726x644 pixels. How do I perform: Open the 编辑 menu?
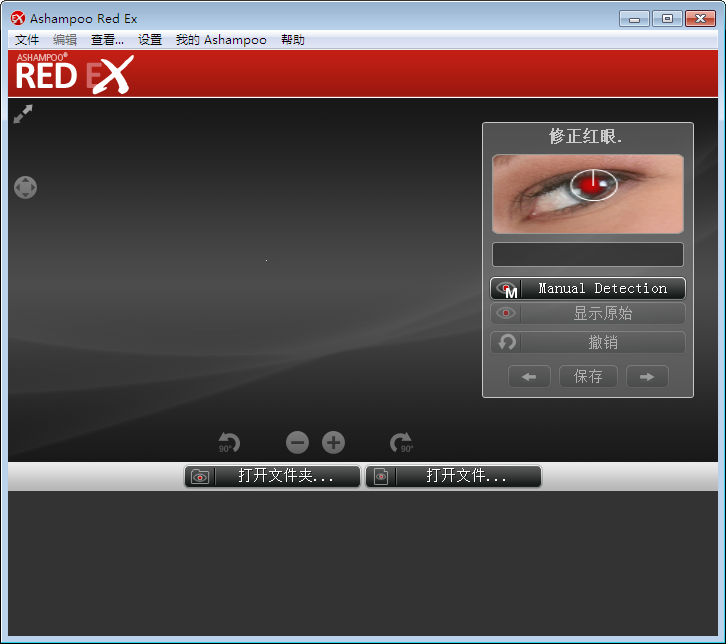click(65, 40)
